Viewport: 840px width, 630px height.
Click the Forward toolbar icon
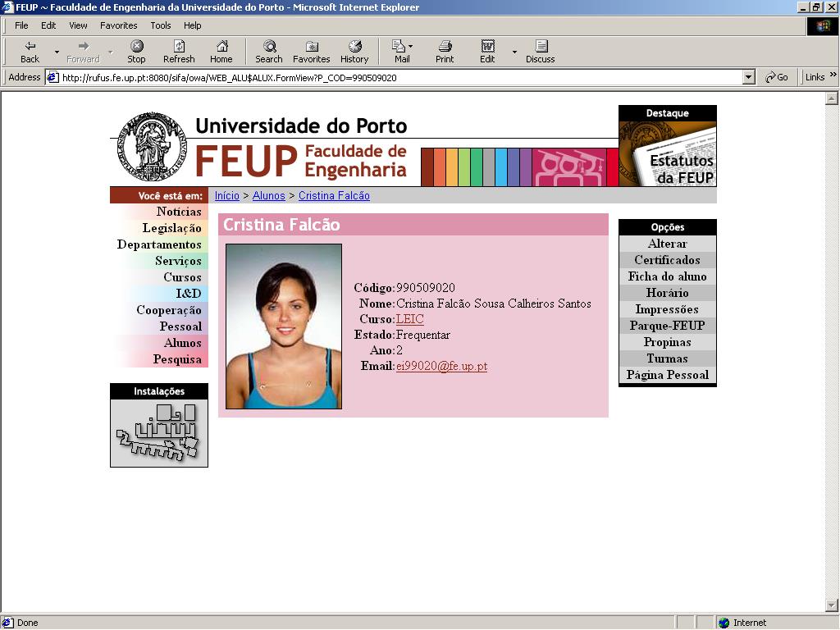(83, 46)
